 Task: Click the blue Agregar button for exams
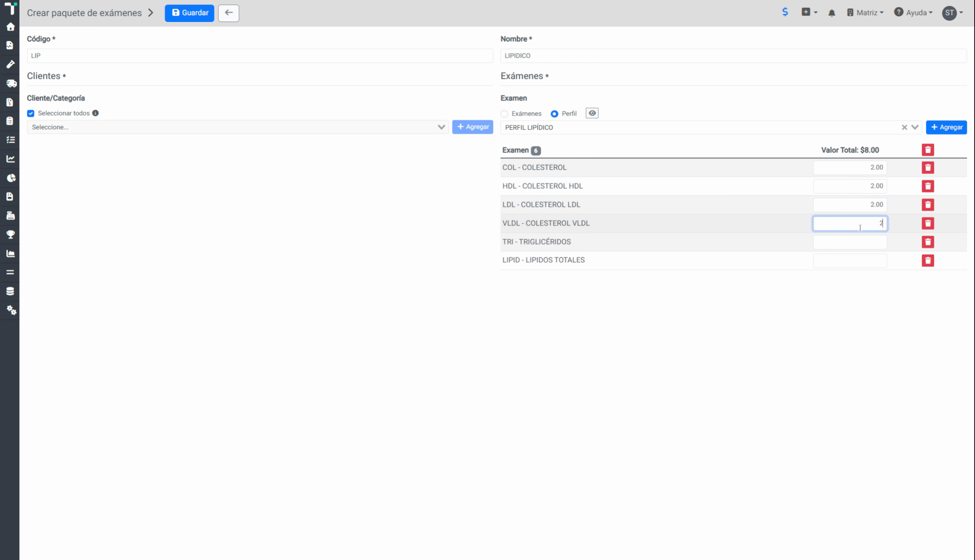tap(946, 127)
